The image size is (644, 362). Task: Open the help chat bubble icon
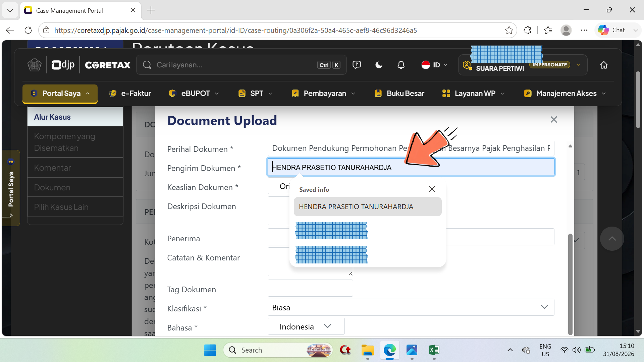(x=357, y=65)
